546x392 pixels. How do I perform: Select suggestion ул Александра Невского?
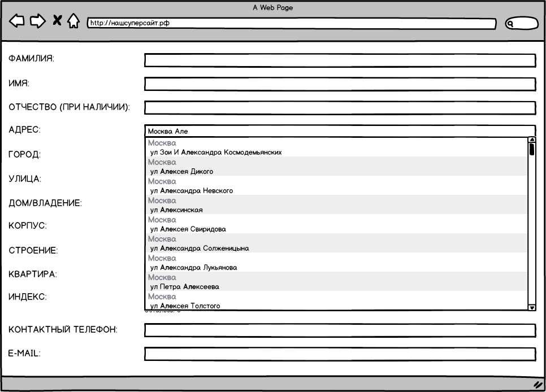[x=336, y=186]
